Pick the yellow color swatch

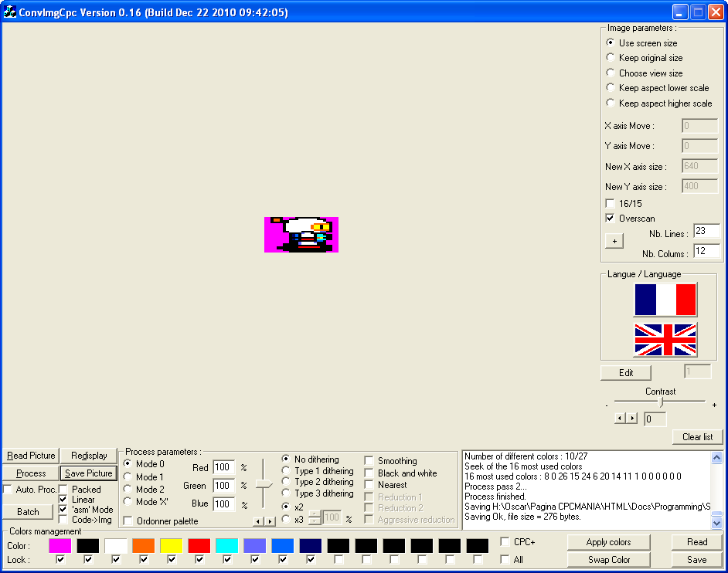(172, 546)
